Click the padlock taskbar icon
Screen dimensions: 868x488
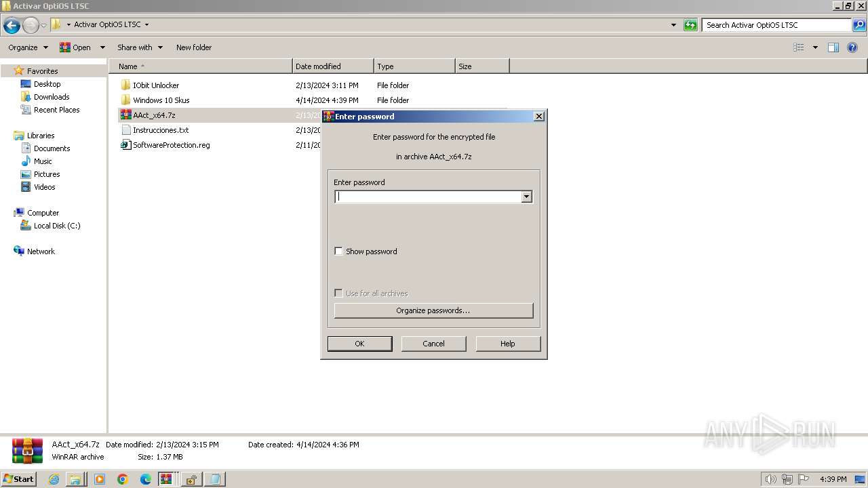click(x=191, y=479)
